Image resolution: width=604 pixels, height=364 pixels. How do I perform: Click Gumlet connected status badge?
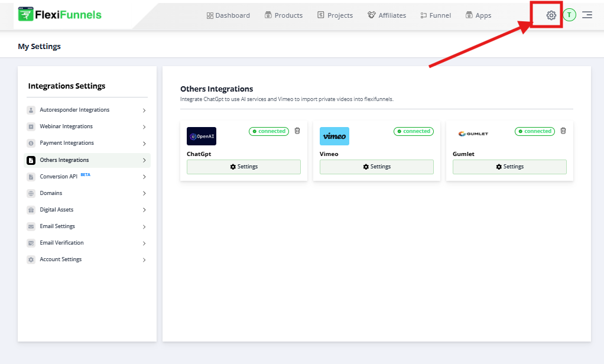click(535, 131)
